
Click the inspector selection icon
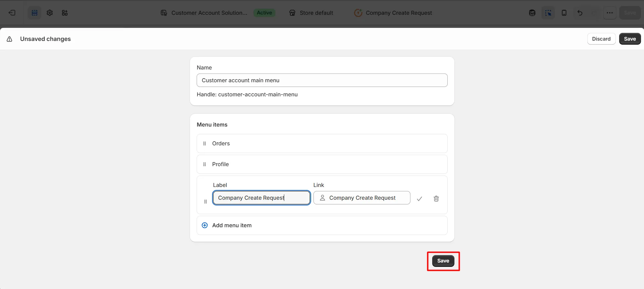[x=548, y=13]
